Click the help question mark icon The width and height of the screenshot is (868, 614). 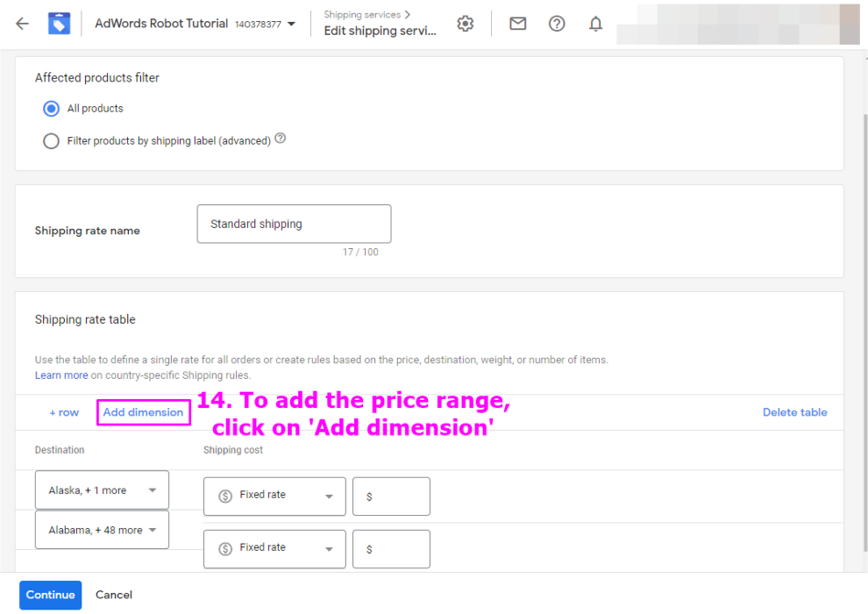pos(556,24)
